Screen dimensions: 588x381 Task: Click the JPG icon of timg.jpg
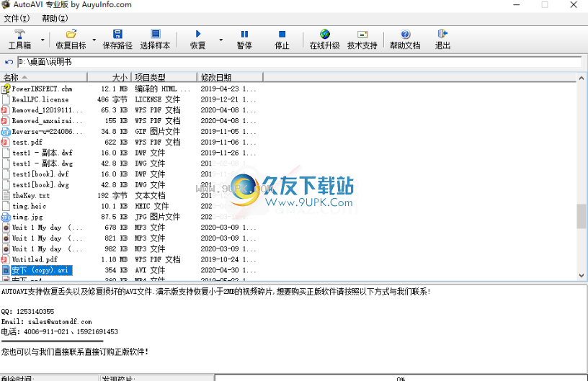(6, 217)
